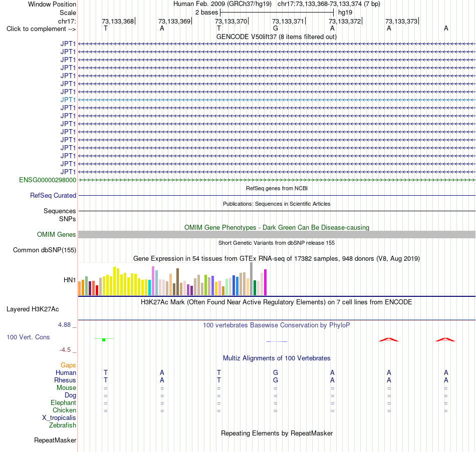Click the OMIM Genes label
The width and height of the screenshot is (476, 452).
click(56, 234)
